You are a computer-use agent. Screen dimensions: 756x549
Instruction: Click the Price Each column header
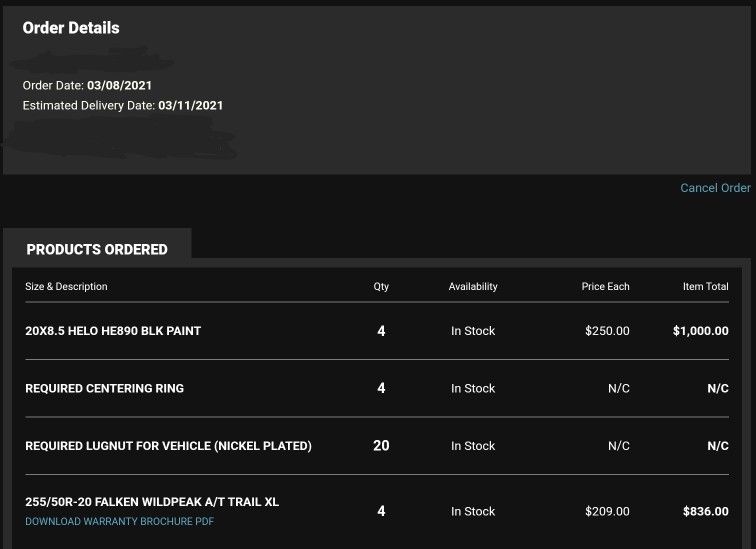tap(605, 287)
